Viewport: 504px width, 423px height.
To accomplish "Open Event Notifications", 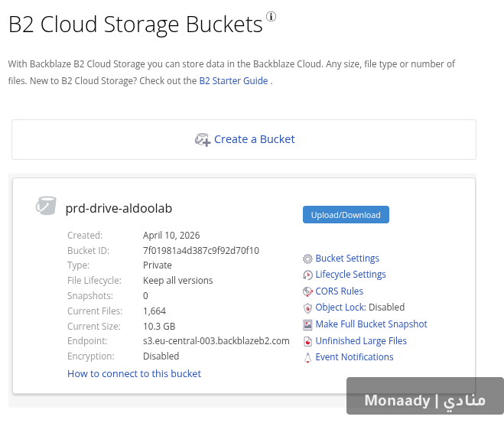I will [x=354, y=356].
